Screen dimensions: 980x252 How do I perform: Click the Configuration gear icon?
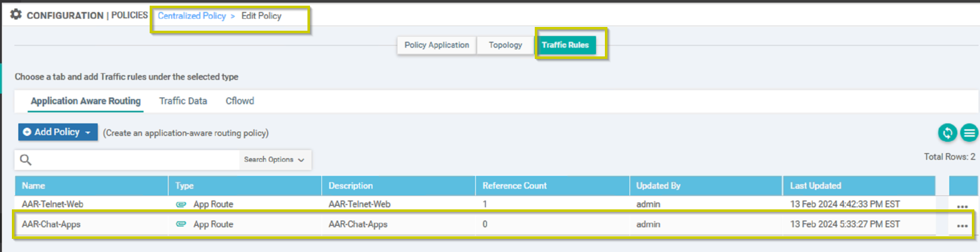click(16, 14)
